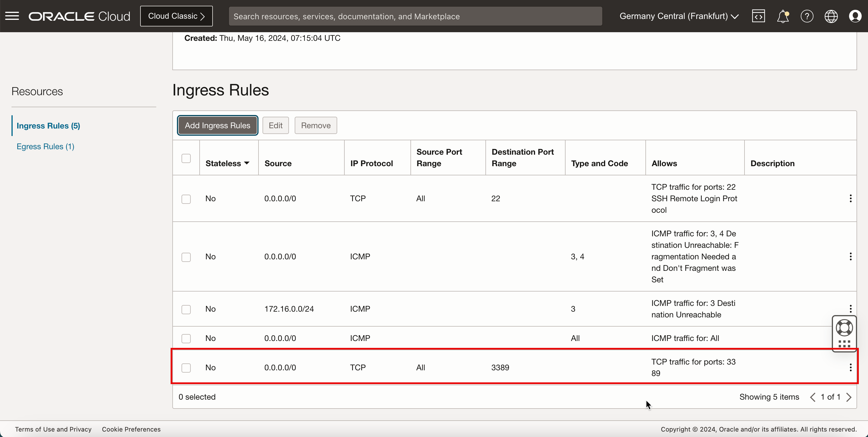
Task: Select the checkbox for SSH port 22 rule
Action: click(x=186, y=198)
